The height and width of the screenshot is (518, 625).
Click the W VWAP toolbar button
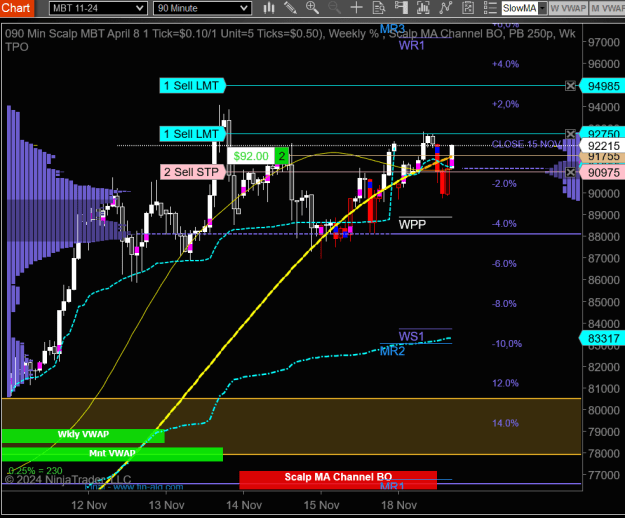(568, 8)
